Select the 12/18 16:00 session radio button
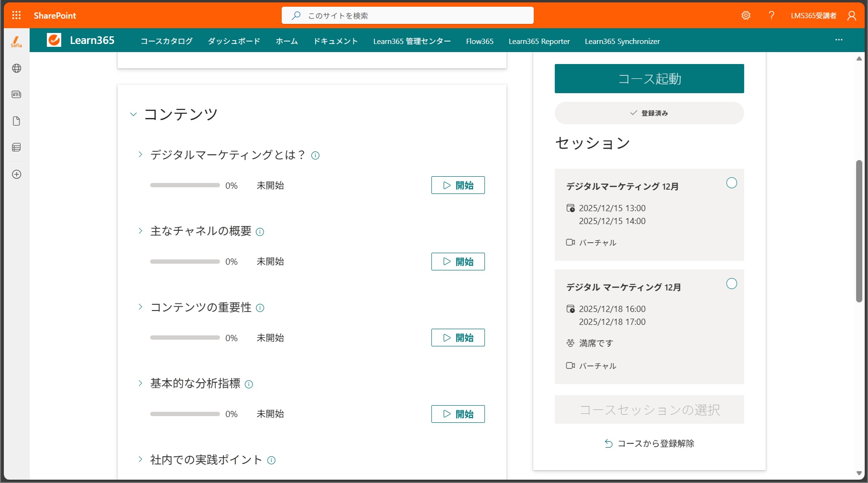 coord(731,284)
